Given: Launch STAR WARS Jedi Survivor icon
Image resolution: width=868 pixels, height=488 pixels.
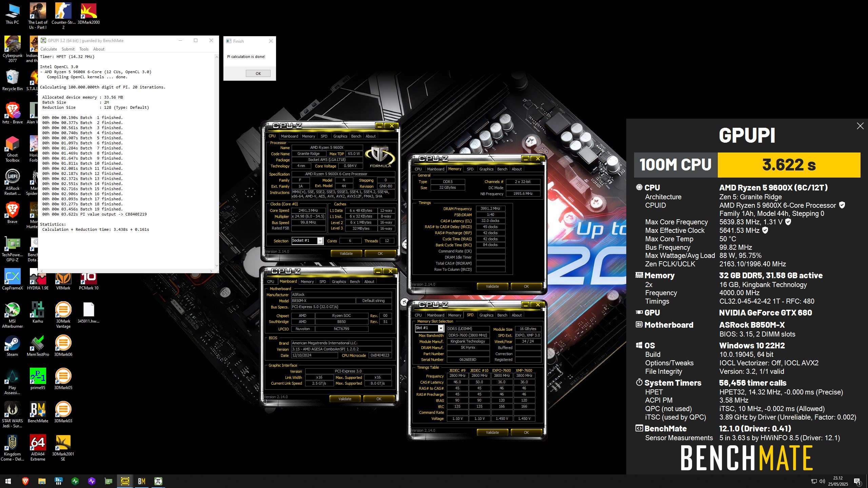Looking at the screenshot, I should [x=12, y=415].
